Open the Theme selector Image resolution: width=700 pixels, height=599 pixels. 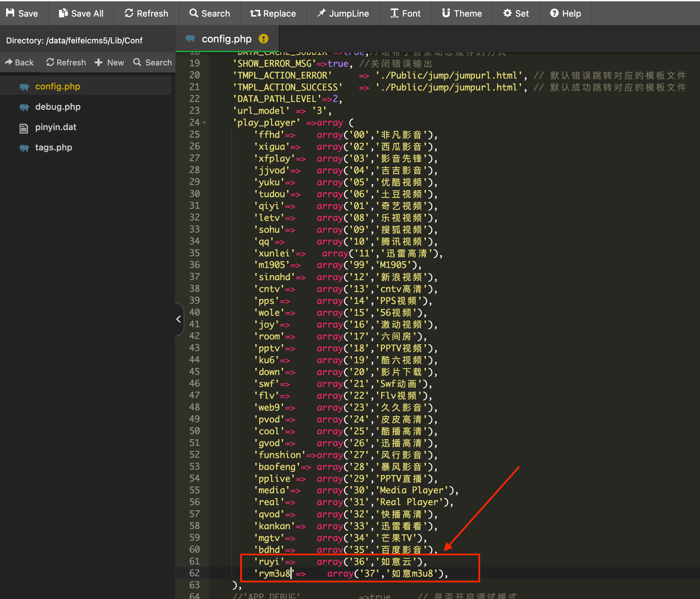[x=446, y=13]
